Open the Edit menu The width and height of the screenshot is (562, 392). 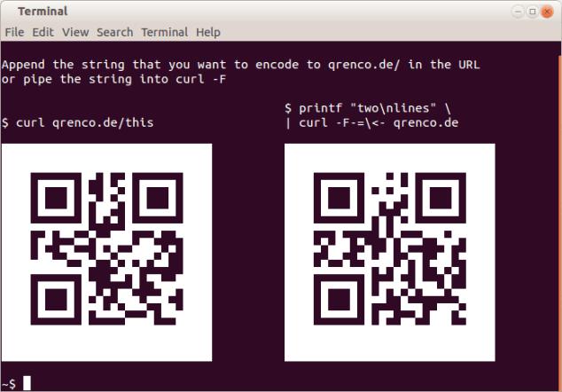43,32
